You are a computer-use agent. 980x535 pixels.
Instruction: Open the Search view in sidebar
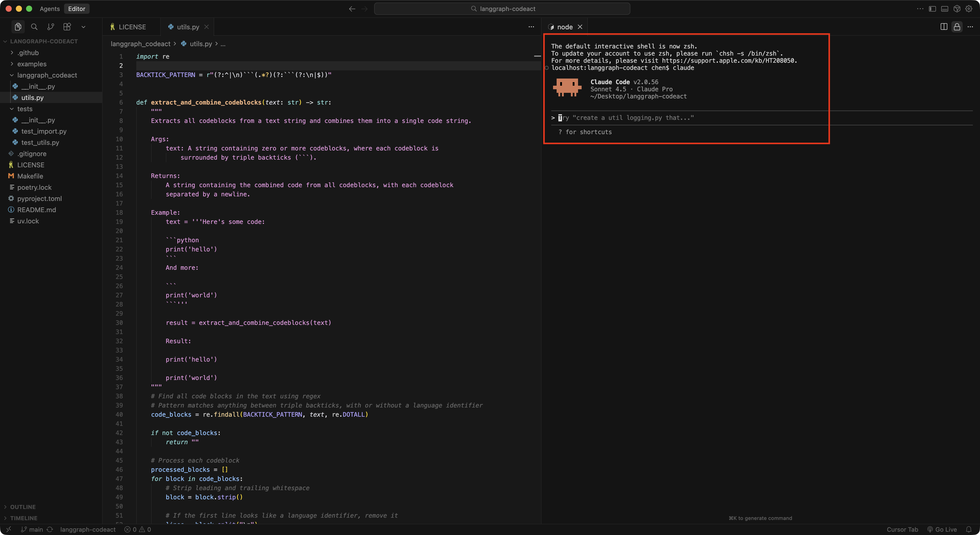[34, 27]
